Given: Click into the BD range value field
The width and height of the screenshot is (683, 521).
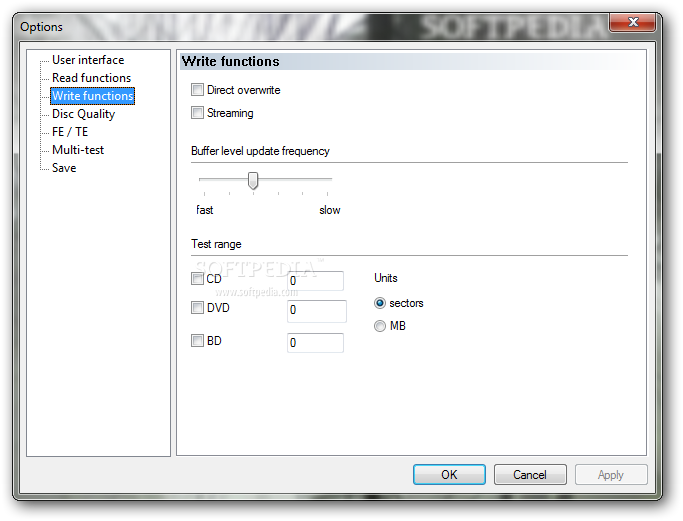Looking at the screenshot, I should [315, 343].
